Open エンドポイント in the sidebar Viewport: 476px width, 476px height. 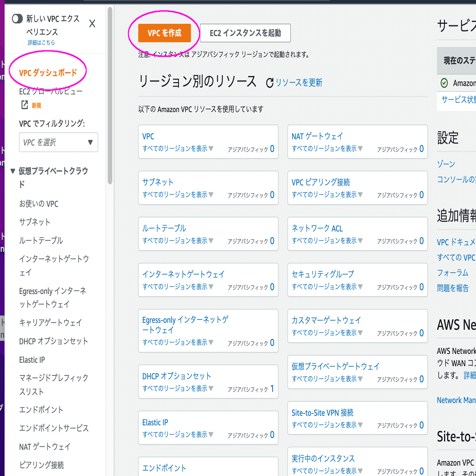point(41,410)
